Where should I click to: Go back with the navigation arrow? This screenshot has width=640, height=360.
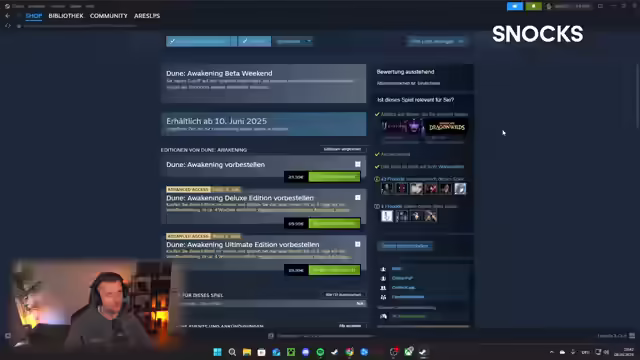[8, 16]
